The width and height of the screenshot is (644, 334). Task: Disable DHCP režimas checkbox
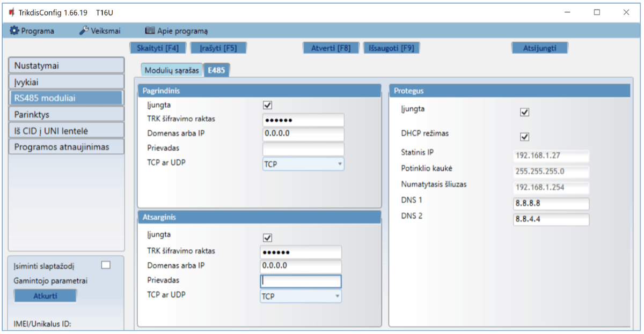click(525, 137)
